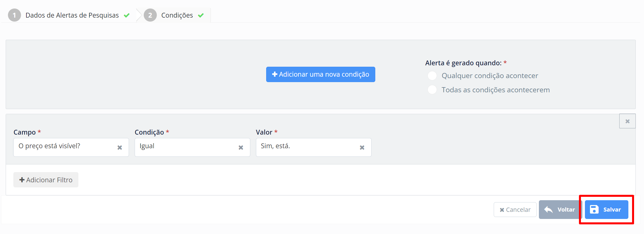Screen dimensions: 644x234
Task: Click Adicionar uma nova condição button
Action: [321, 74]
